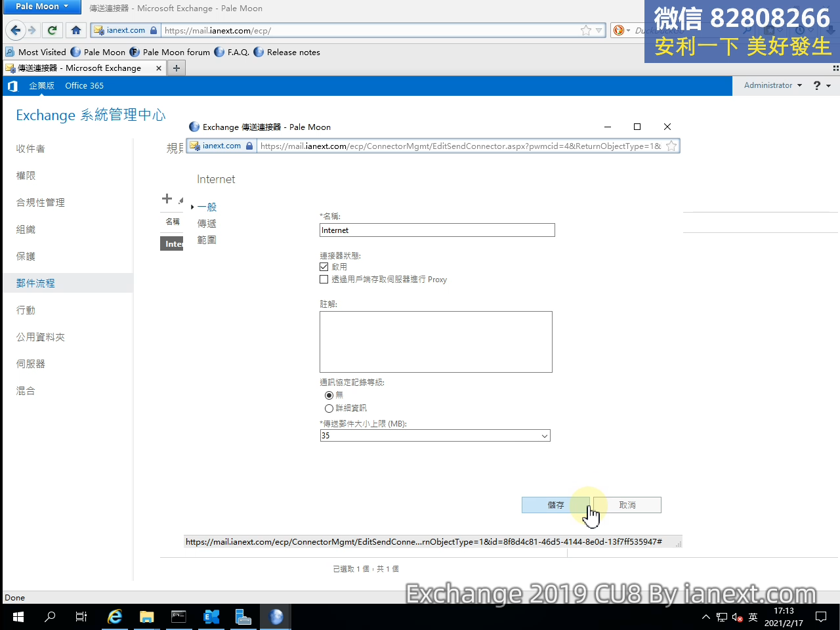Screen dimensions: 840x630
Task: Go to home page via Home icon
Action: (x=76, y=30)
